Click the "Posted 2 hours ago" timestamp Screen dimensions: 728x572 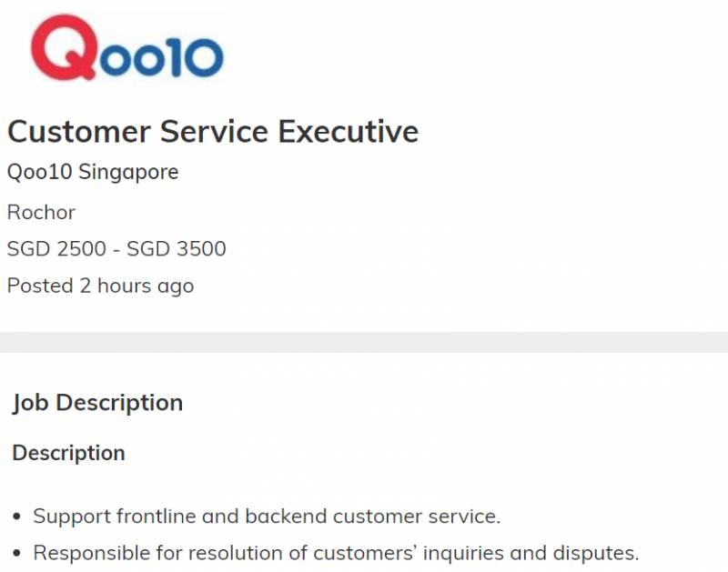coord(100,286)
